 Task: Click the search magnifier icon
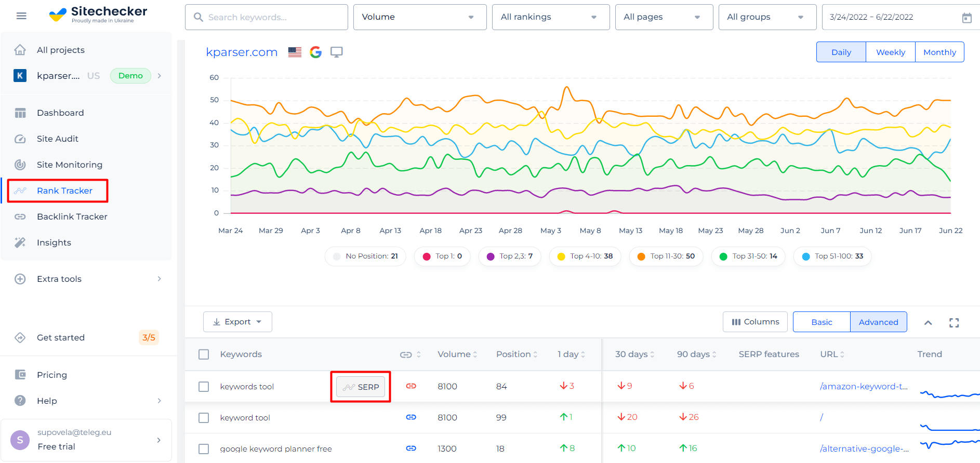pyautogui.click(x=198, y=17)
